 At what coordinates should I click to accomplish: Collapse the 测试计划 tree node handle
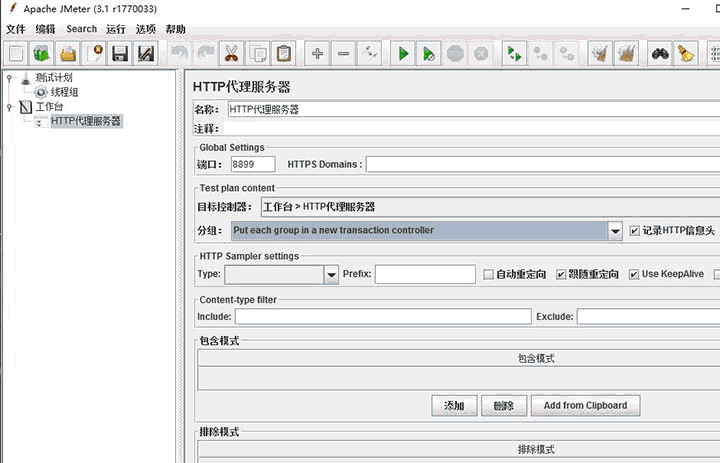[9, 78]
